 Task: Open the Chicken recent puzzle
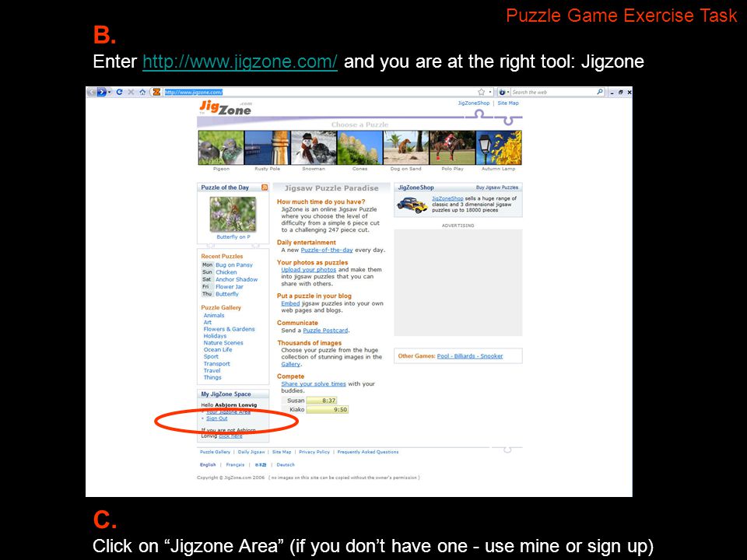click(226, 272)
